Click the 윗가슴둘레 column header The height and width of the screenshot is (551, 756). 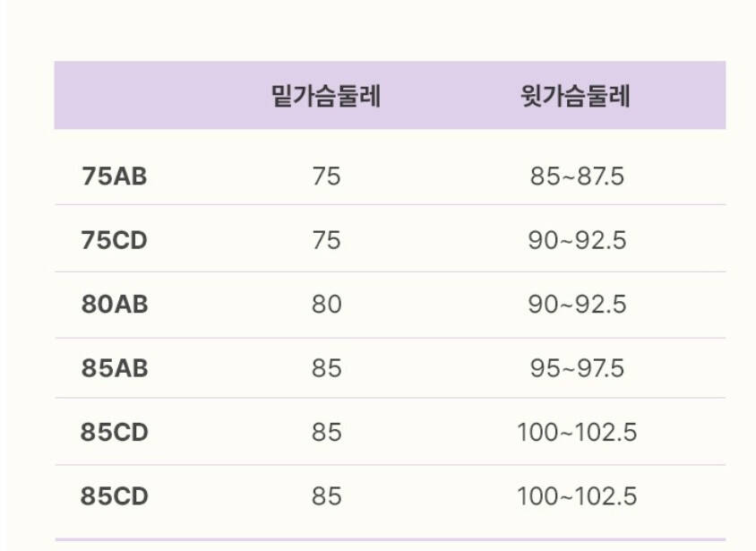[x=576, y=96]
